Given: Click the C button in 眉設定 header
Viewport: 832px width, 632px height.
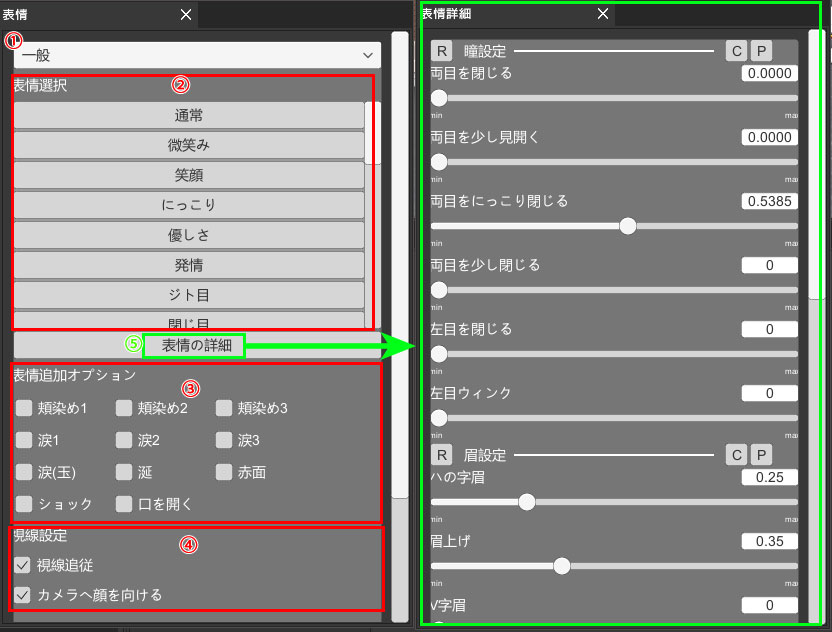Looking at the screenshot, I should coord(736,455).
